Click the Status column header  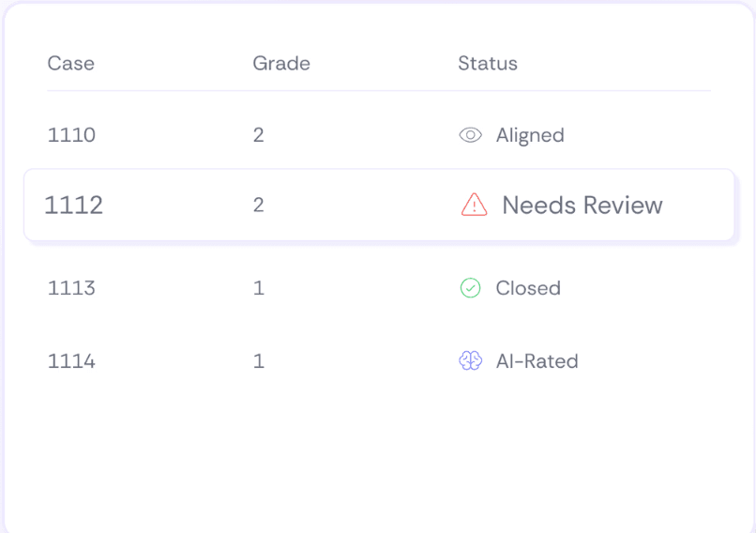coord(488,64)
